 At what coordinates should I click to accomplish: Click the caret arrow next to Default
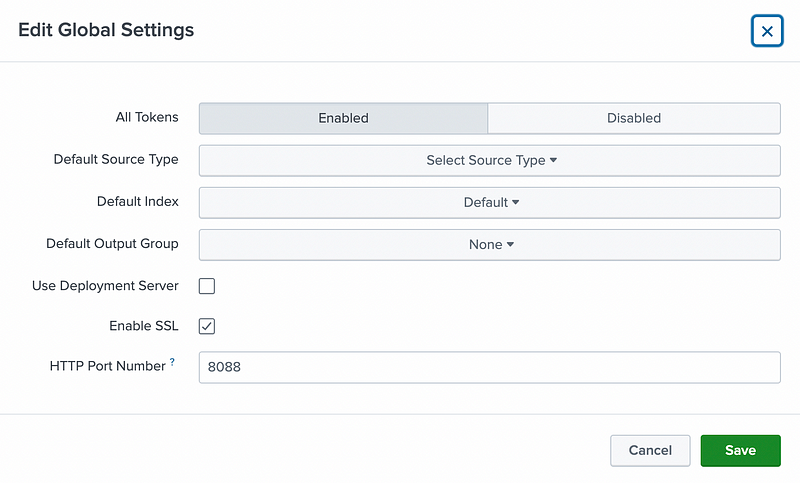tap(516, 202)
